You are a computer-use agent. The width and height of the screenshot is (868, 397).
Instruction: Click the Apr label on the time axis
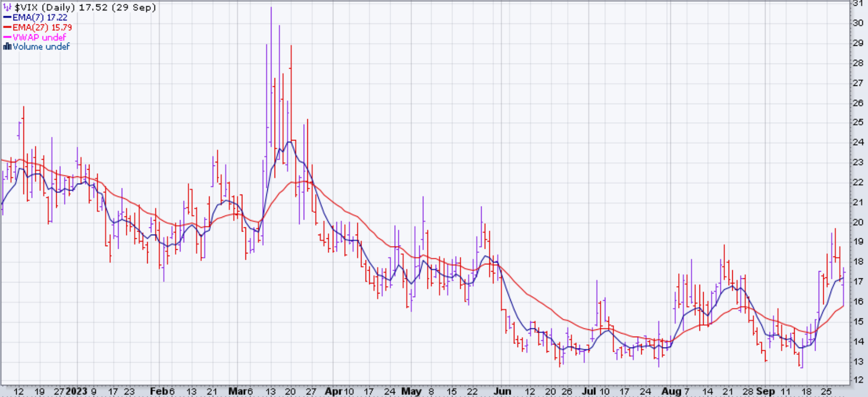tap(333, 391)
